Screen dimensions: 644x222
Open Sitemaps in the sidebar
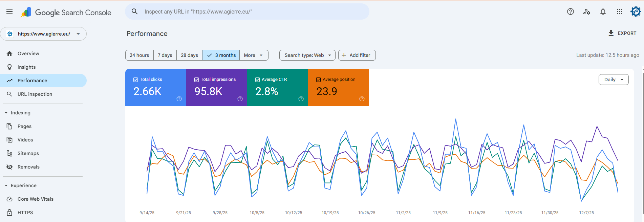coord(43,153)
